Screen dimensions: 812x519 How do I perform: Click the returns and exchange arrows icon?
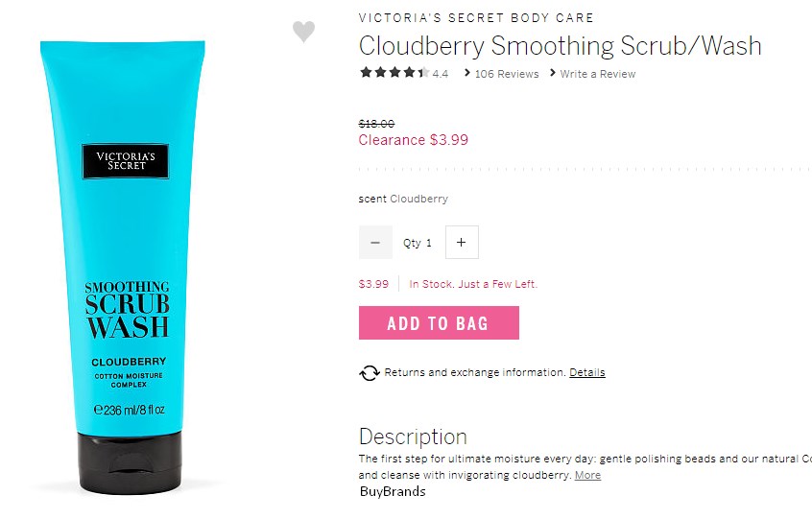pyautogui.click(x=370, y=372)
